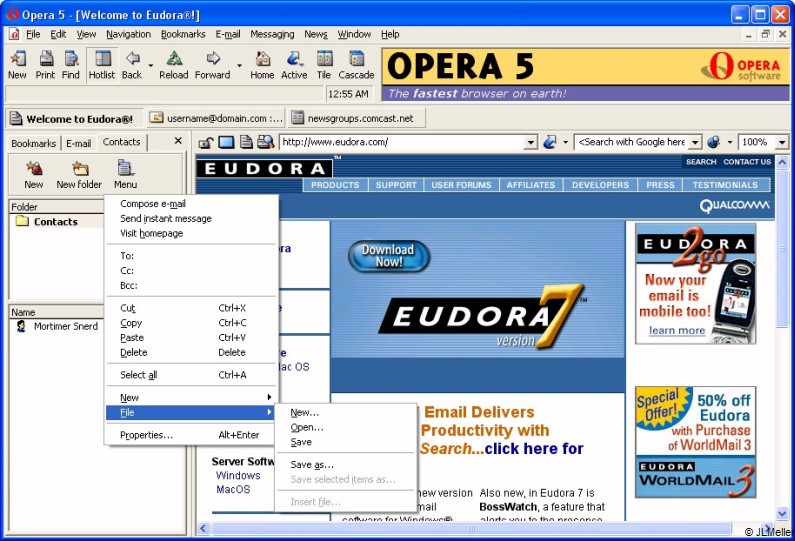Click New... in File submenu
The height and width of the screenshot is (541, 795).
click(345, 413)
